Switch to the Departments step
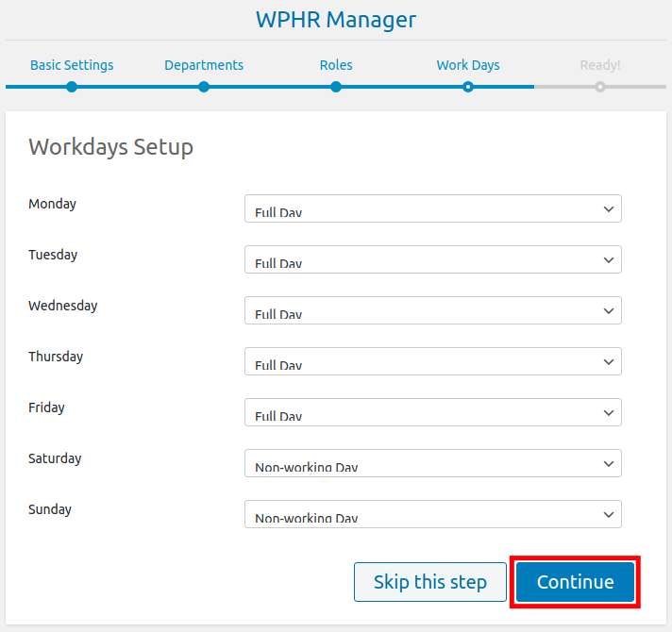672x632 pixels. 204,65
